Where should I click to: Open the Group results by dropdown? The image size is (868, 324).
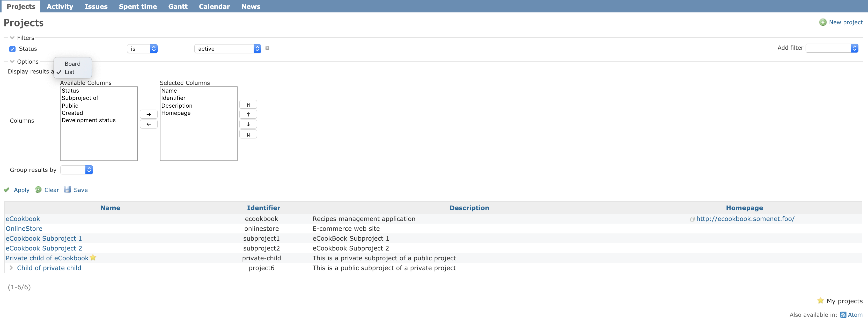click(77, 170)
